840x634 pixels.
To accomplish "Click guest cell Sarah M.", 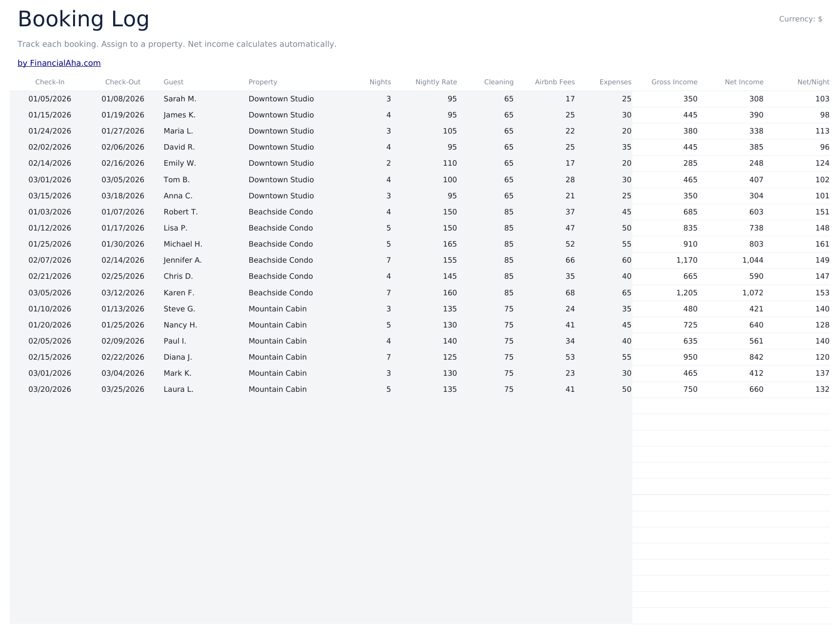I will pyautogui.click(x=180, y=99).
